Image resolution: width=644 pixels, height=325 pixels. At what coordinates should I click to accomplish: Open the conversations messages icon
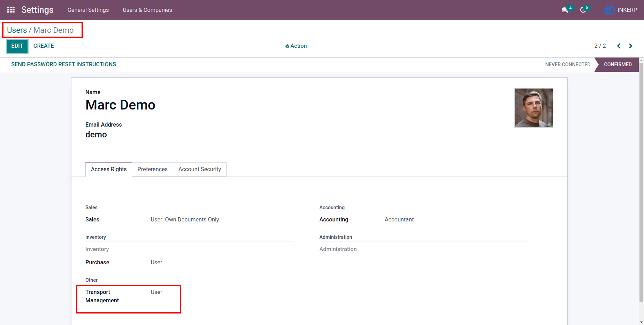(565, 10)
